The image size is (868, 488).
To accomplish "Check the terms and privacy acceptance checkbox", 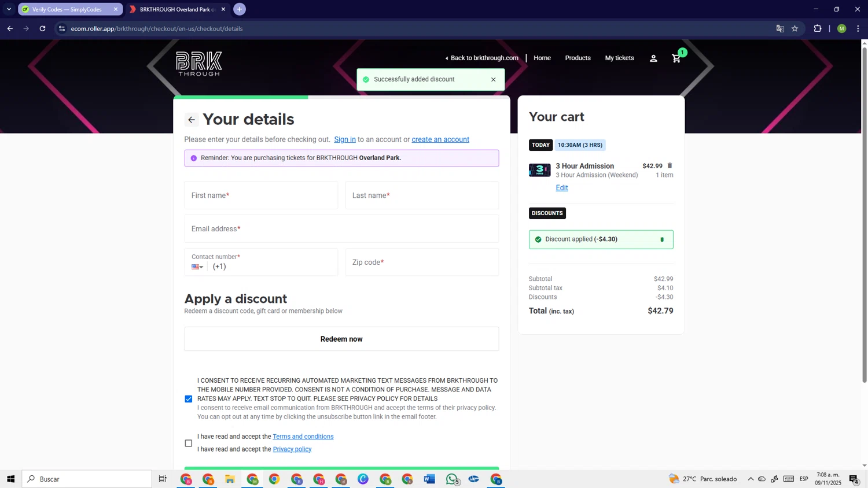I will coord(189,443).
